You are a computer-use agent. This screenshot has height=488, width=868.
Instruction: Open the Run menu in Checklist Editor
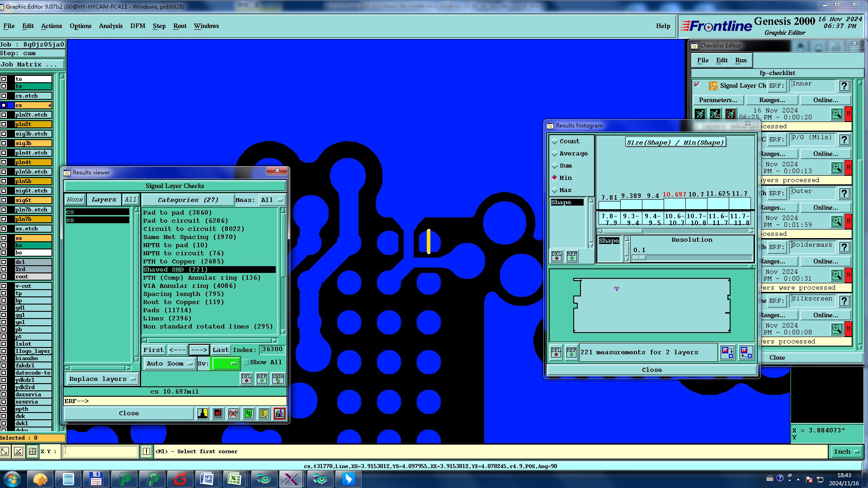pos(741,60)
